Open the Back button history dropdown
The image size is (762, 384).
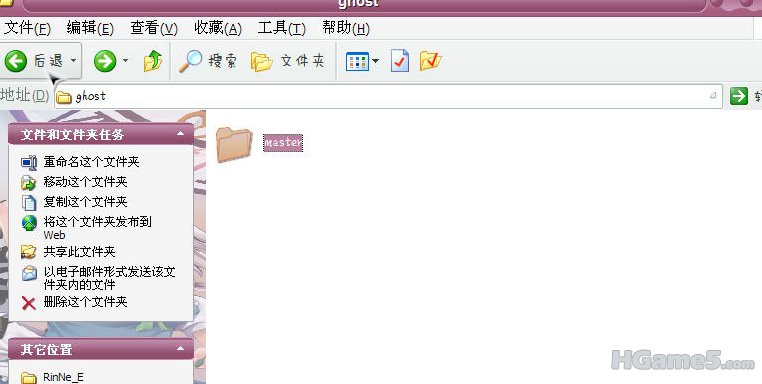point(73,61)
